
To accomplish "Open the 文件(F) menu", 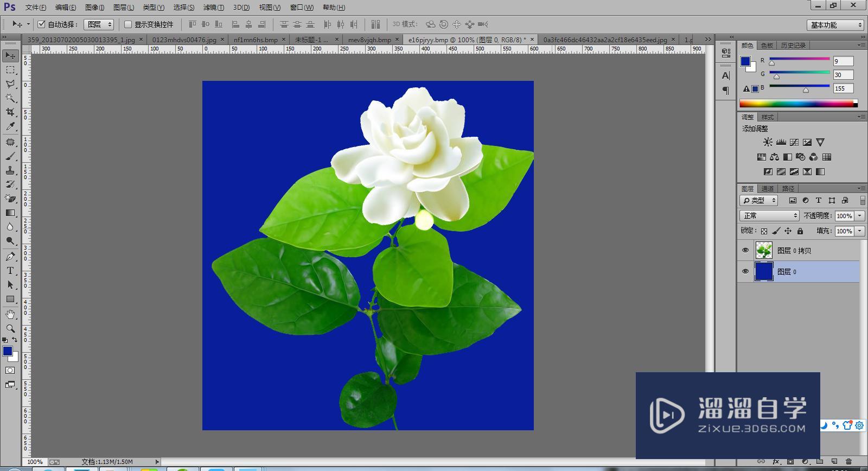I will (x=36, y=8).
